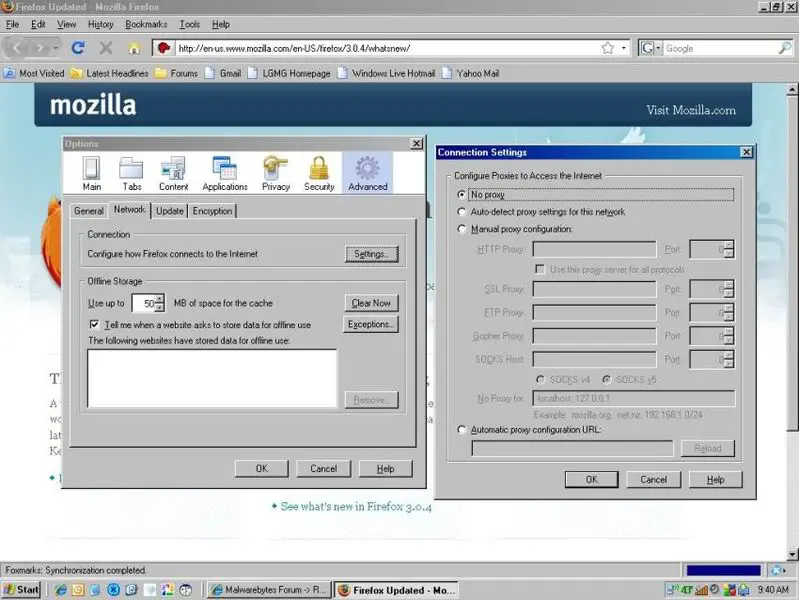Open the offline storage Exceptions button

371,324
